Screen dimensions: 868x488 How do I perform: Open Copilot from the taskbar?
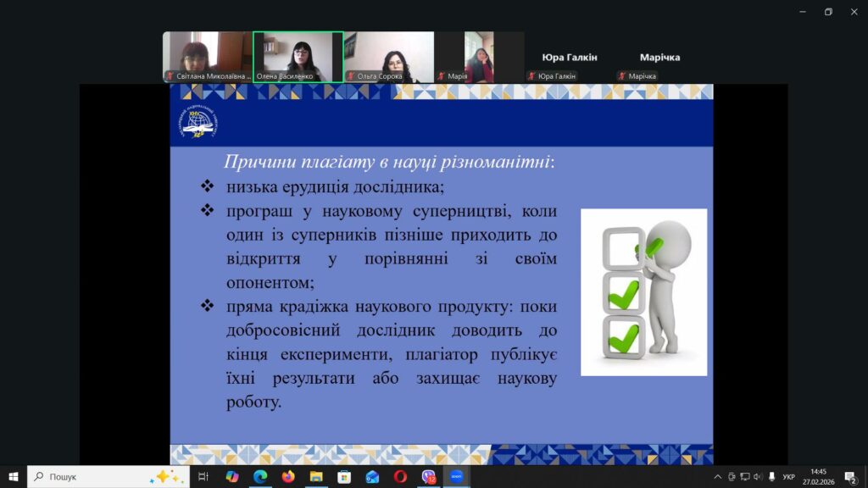(232, 477)
